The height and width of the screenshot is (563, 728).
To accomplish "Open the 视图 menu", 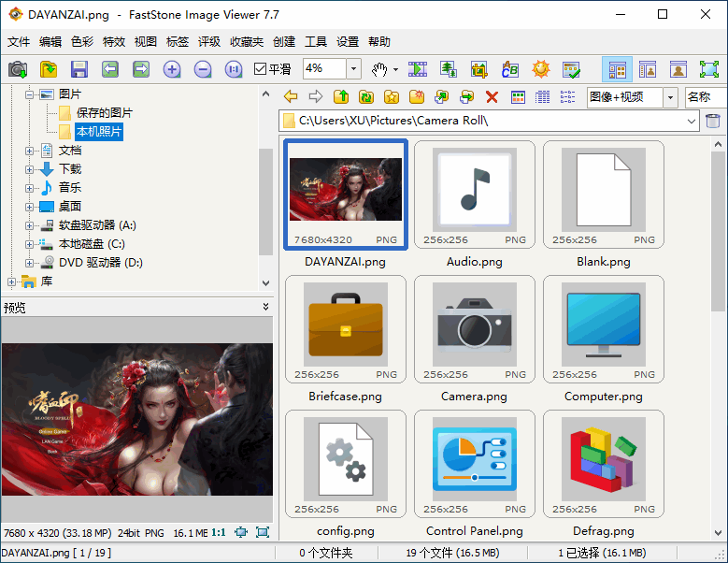I will pyautogui.click(x=146, y=42).
